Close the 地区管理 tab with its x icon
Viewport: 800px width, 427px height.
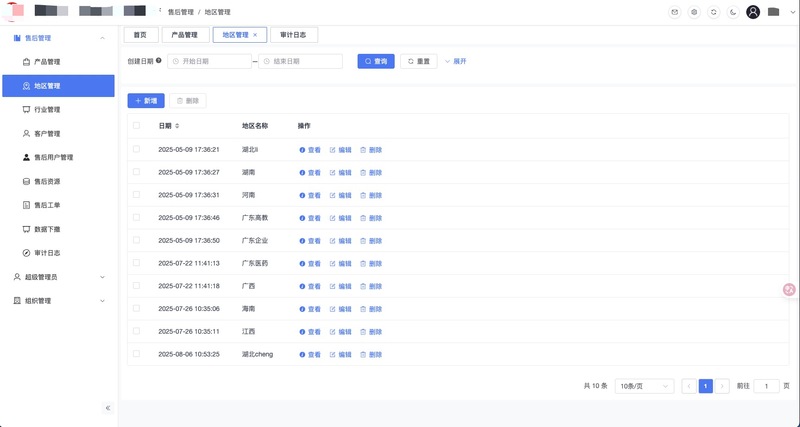tap(255, 35)
